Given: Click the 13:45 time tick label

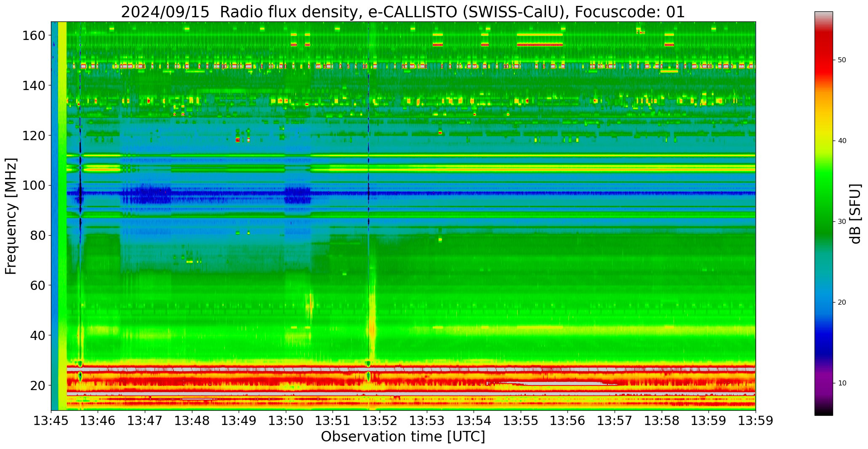Looking at the screenshot, I should [51, 421].
